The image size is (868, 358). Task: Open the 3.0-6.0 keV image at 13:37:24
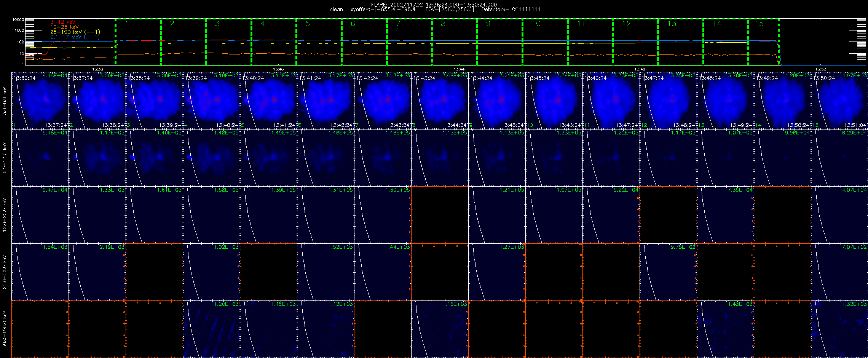[x=97, y=101]
